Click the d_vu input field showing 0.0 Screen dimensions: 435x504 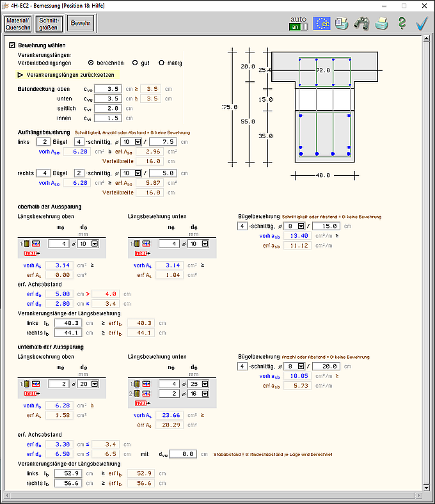[181, 454]
